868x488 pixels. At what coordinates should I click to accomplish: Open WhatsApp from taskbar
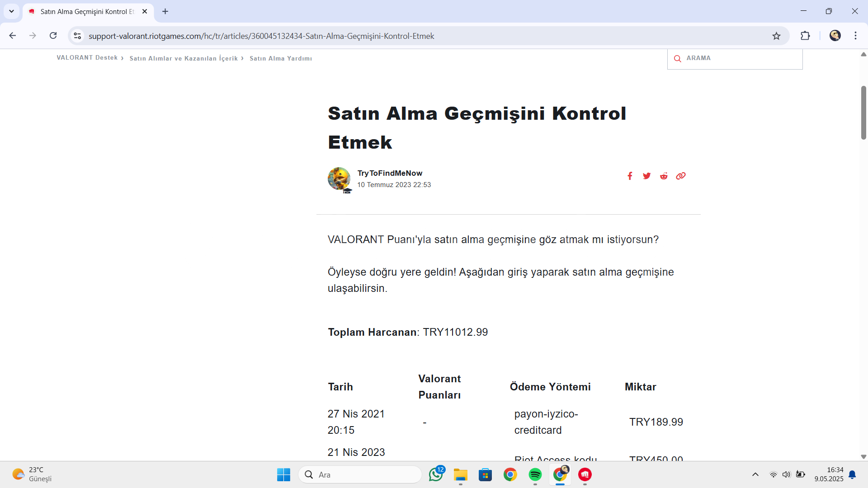pyautogui.click(x=436, y=474)
